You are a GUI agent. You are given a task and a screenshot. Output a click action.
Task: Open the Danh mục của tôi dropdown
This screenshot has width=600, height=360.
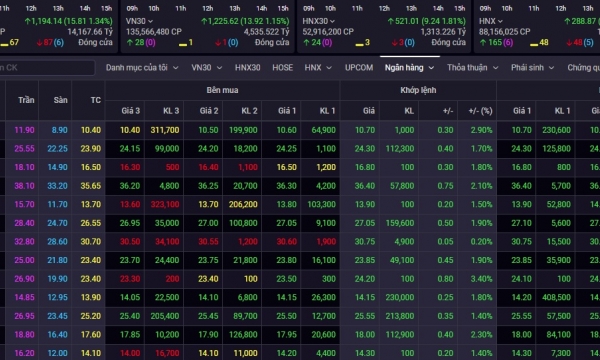(x=142, y=68)
